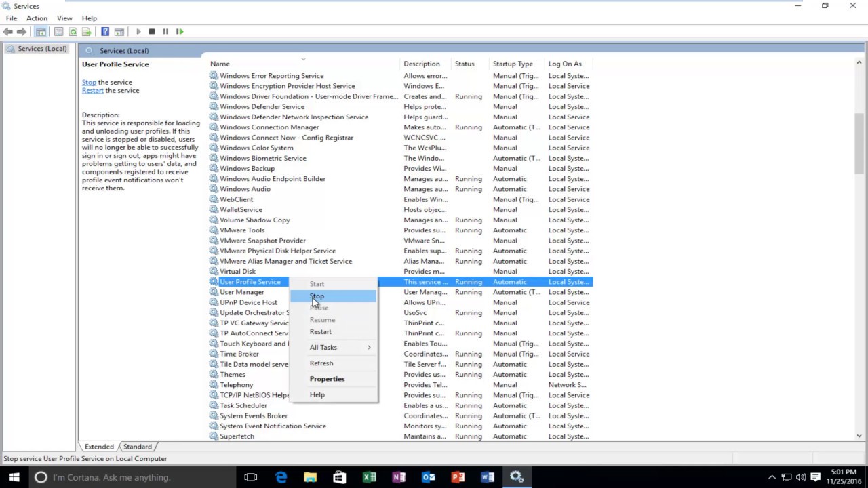Click the Back arrow in the toolbar

coord(8,32)
